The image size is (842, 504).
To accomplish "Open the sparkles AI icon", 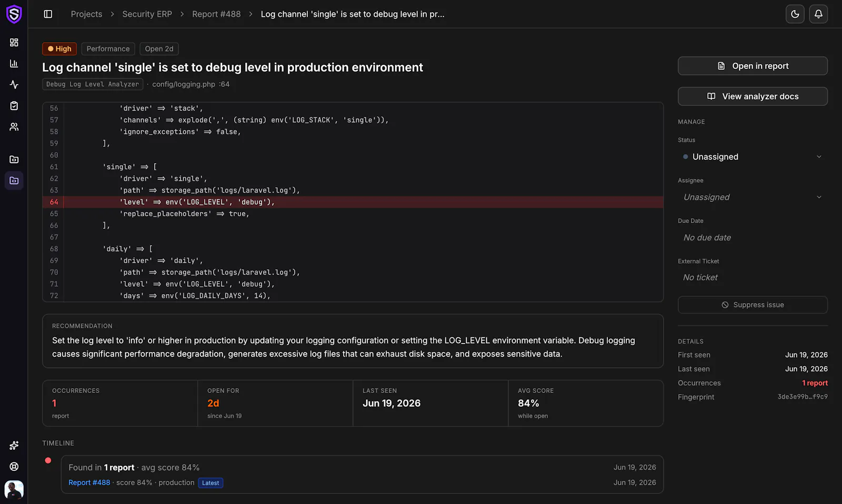I will pos(14,446).
